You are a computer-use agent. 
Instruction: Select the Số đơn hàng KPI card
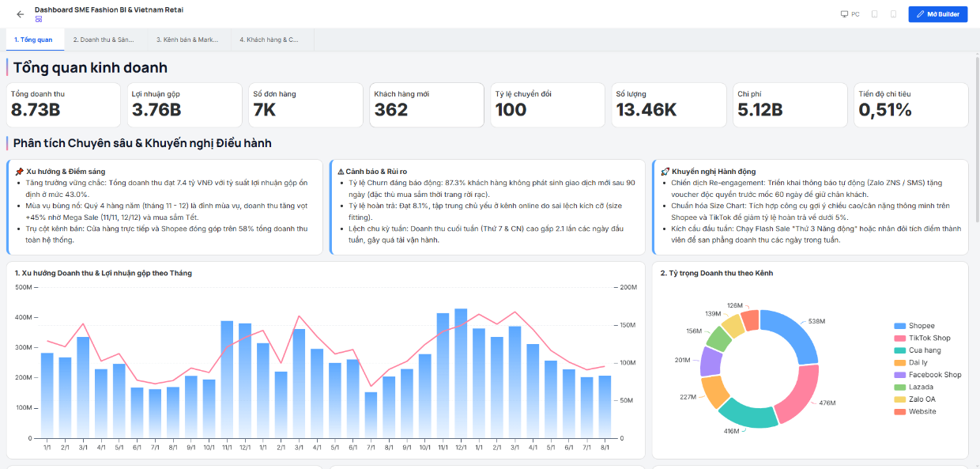306,105
